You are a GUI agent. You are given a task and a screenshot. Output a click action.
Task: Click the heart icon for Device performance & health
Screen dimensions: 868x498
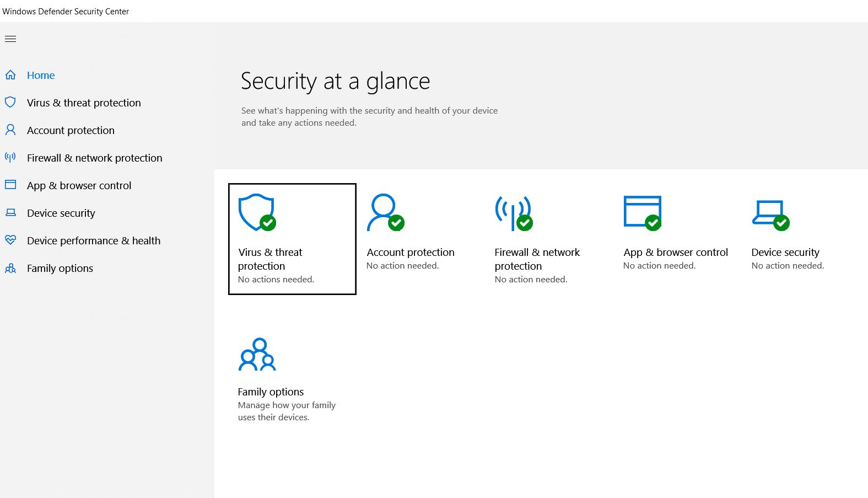click(x=10, y=240)
